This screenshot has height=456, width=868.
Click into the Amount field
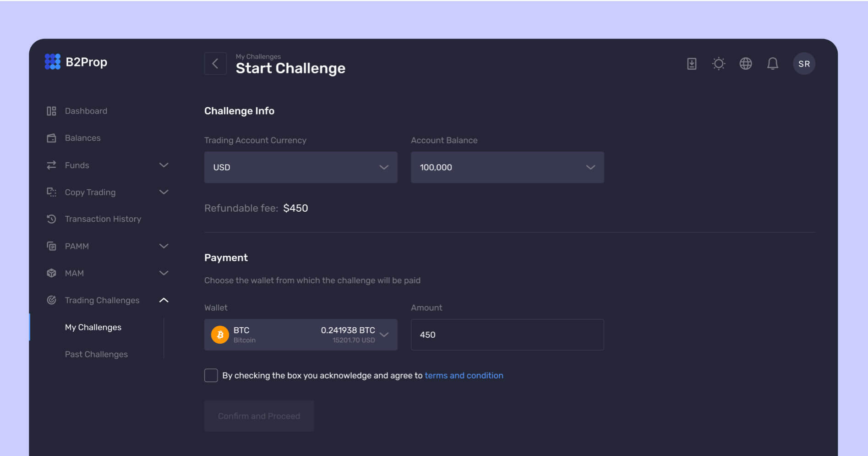[x=507, y=335]
